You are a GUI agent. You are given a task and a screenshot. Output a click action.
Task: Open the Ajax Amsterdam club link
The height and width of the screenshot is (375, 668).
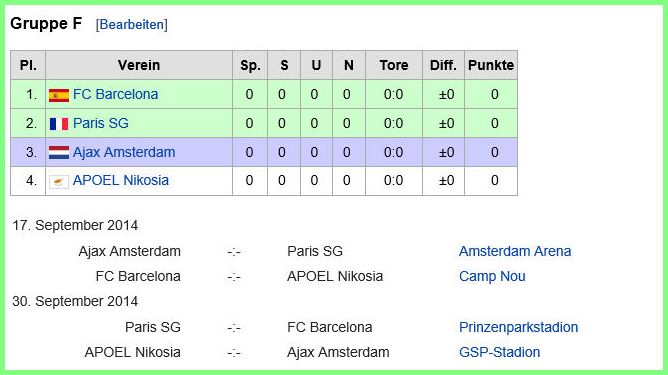[124, 152]
